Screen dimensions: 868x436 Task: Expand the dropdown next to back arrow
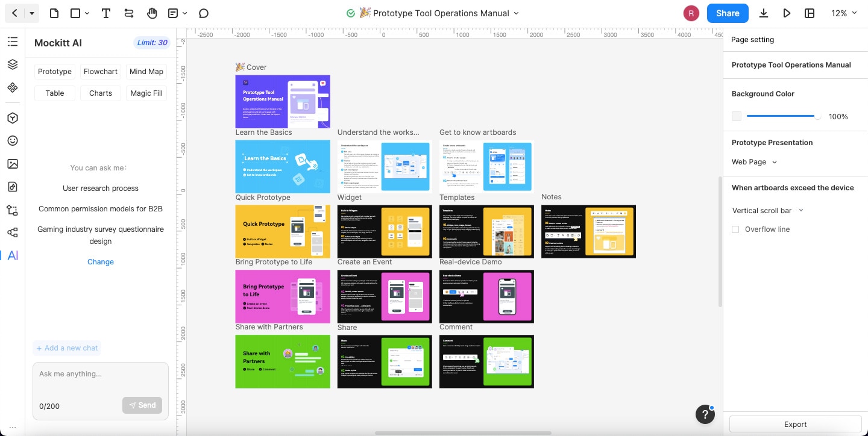pos(32,13)
